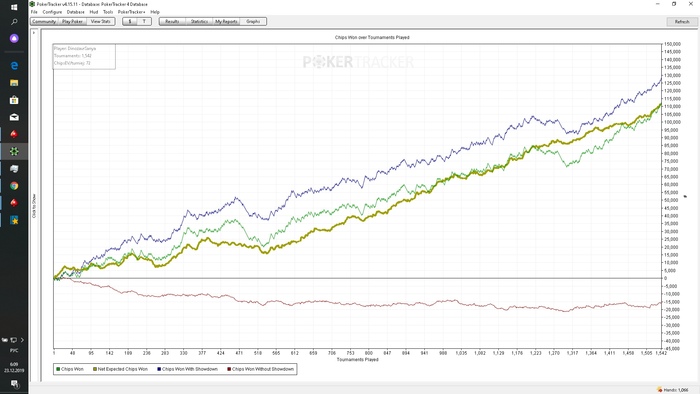Screen dimensions: 700x394
Task: Click the Community button
Action: [x=44, y=21]
